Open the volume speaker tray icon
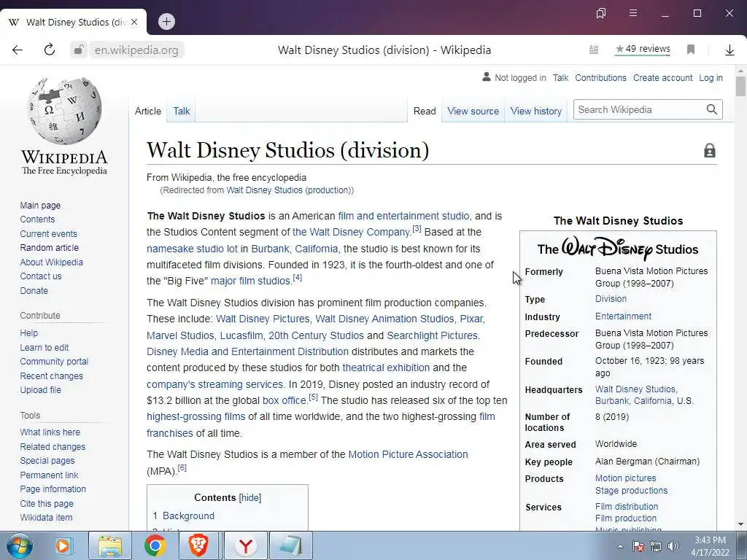Viewport: 747px width, 560px height. point(673,546)
